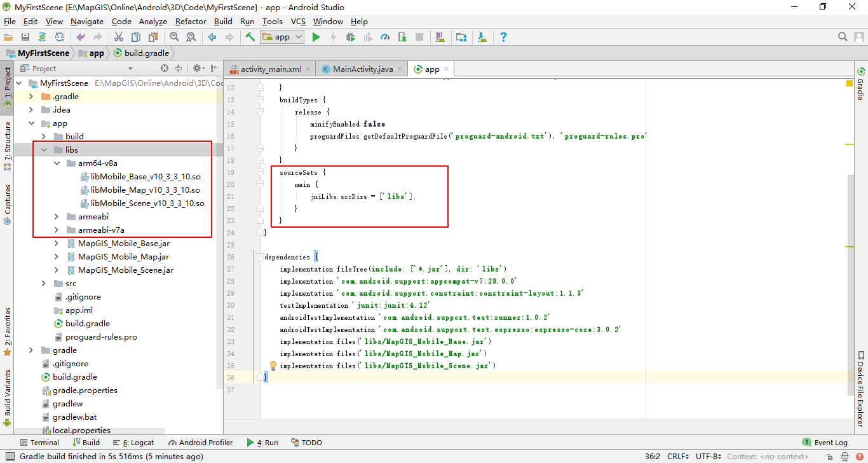Click the Collapse All icon in Project panel

179,68
